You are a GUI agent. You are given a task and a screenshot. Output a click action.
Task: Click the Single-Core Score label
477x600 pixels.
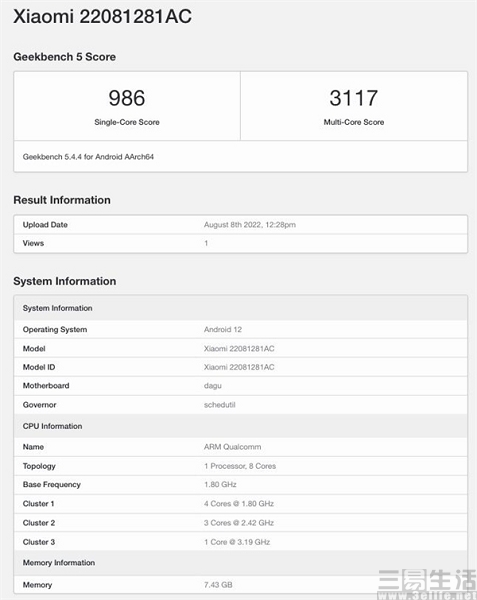click(127, 122)
